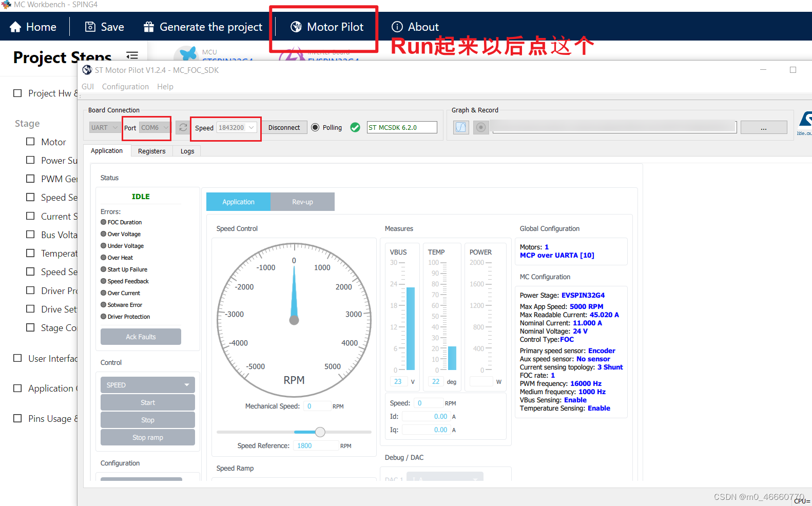Check the User Interface checkbox
The image size is (812, 506).
[x=17, y=358]
